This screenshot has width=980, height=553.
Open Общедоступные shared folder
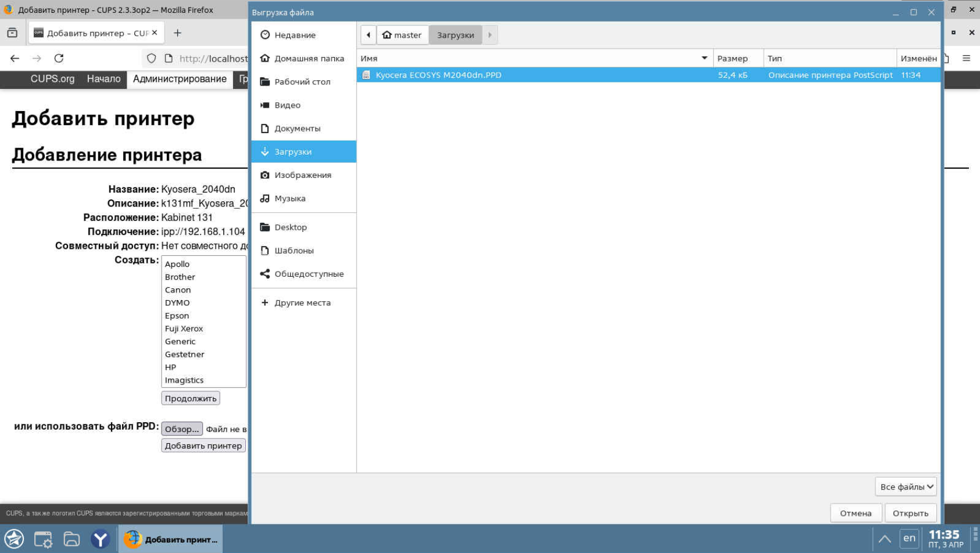[x=309, y=274]
